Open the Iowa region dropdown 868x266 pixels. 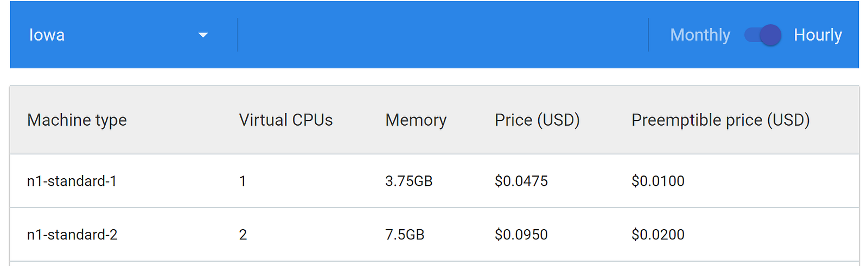[x=119, y=35]
